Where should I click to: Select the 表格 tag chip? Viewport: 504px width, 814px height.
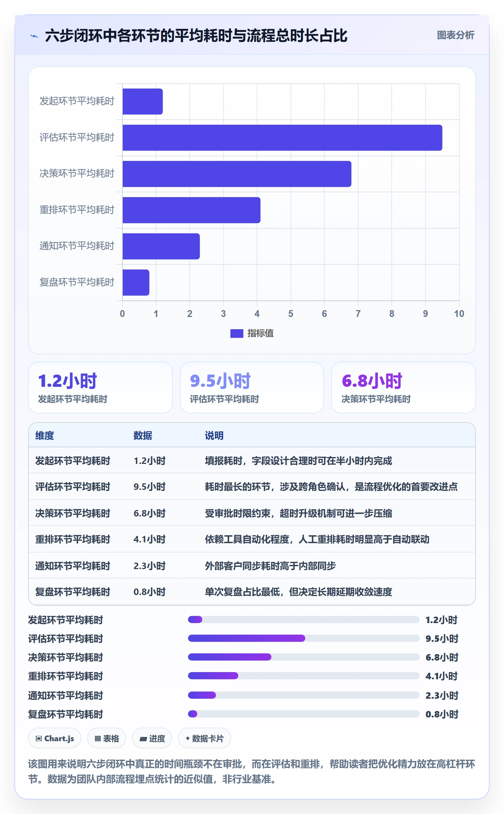[x=107, y=738]
